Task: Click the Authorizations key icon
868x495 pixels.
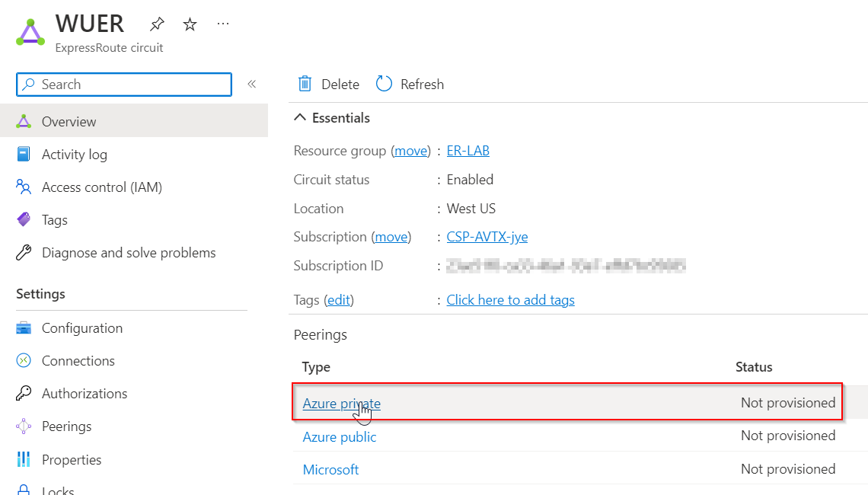Action: (x=24, y=393)
